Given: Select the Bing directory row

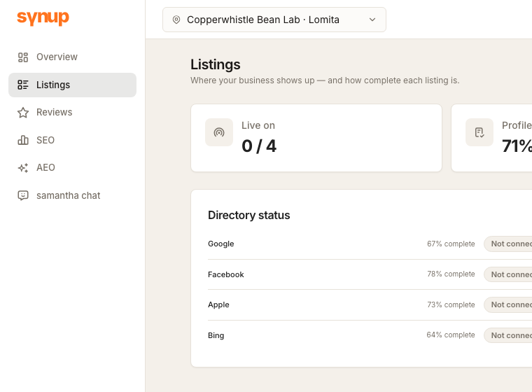Looking at the screenshot, I should coord(370,335).
